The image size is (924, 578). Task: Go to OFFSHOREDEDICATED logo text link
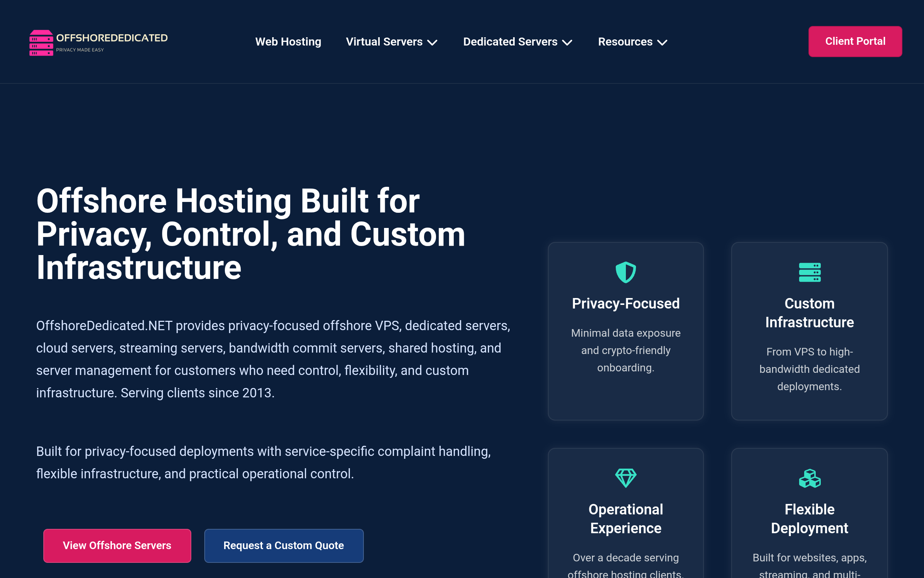(112, 38)
